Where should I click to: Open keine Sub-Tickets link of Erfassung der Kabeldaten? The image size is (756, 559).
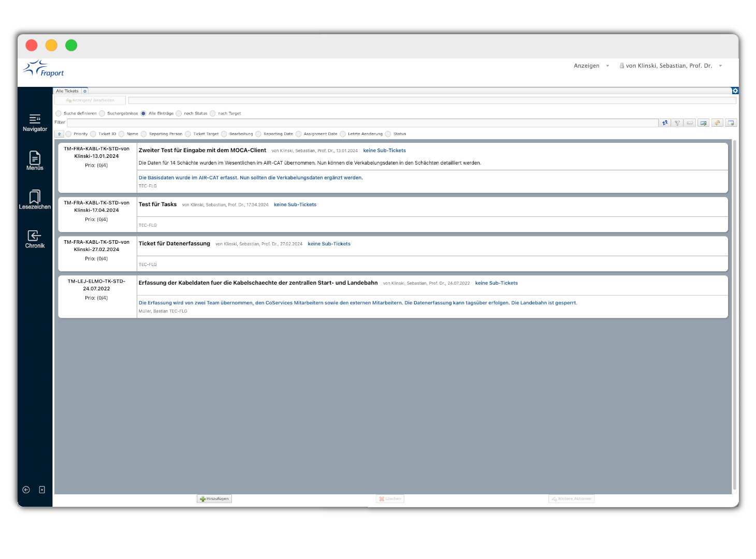pyautogui.click(x=497, y=283)
